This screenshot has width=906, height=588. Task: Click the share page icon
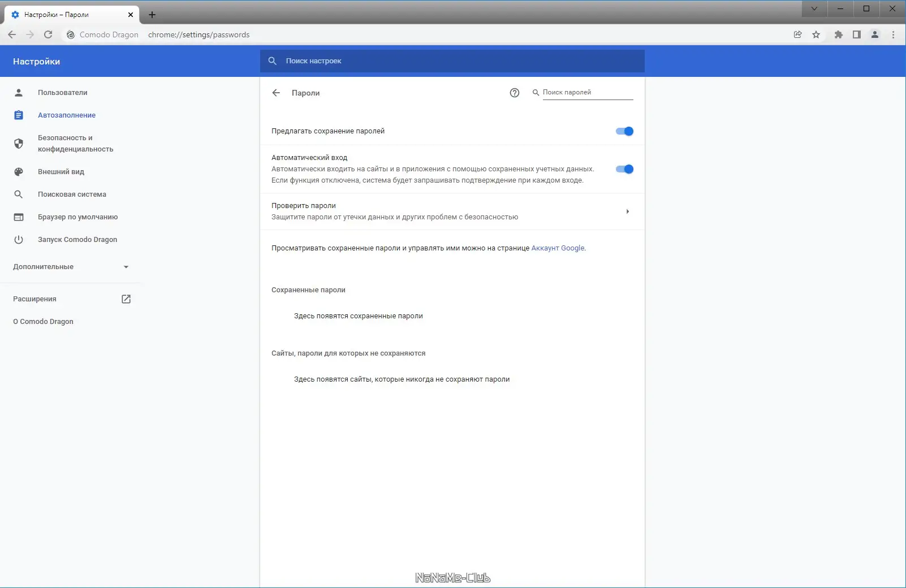[x=798, y=34]
